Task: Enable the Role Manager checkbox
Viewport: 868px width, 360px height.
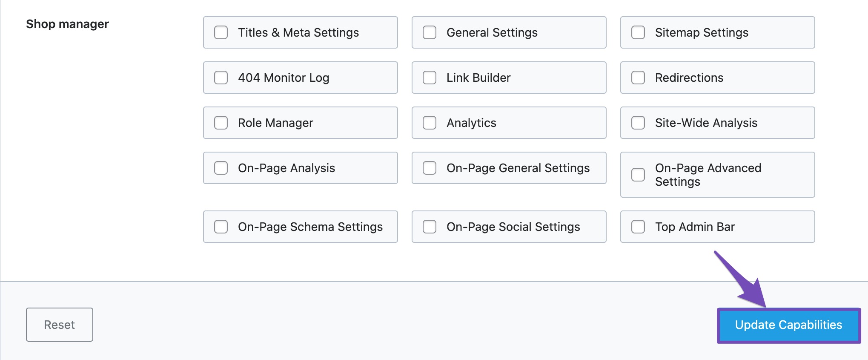Action: pyautogui.click(x=221, y=123)
